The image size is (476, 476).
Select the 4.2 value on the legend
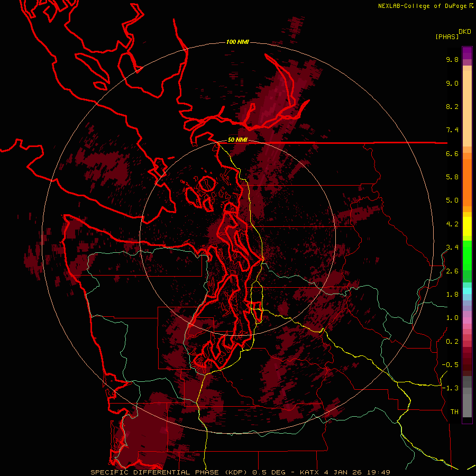click(x=452, y=224)
